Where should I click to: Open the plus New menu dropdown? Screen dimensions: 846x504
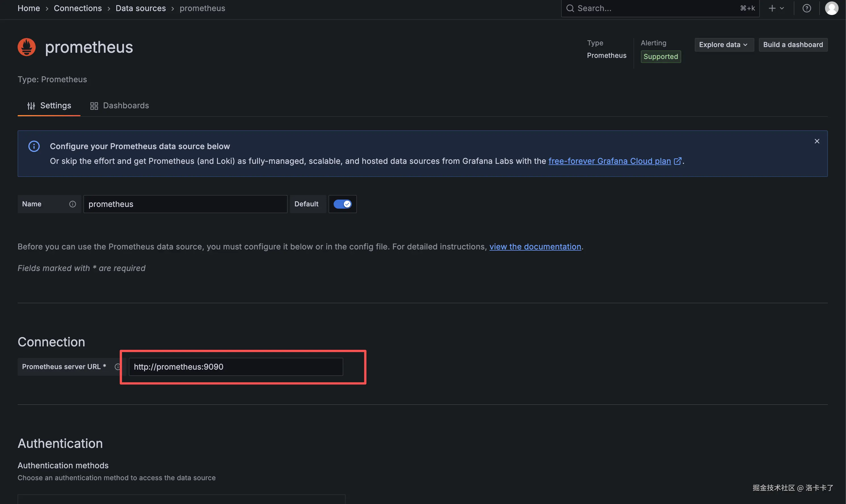(x=776, y=8)
